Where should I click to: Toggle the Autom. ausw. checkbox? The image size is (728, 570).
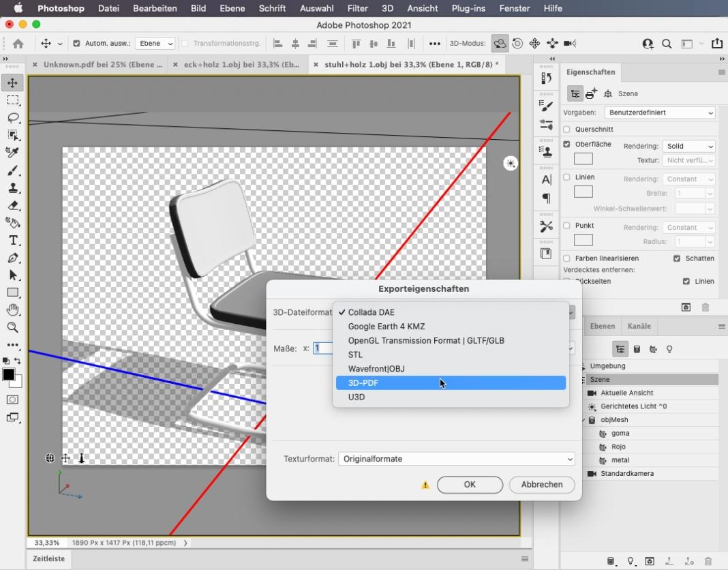pos(76,43)
